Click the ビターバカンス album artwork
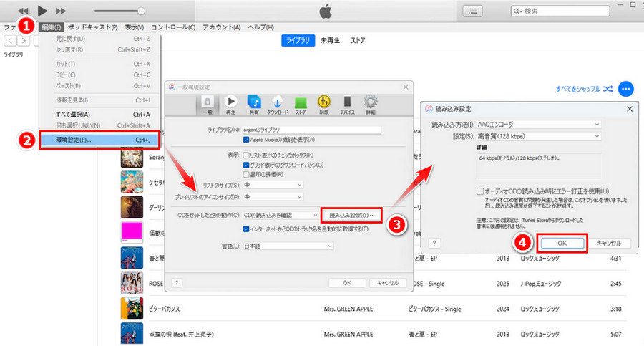The height and width of the screenshot is (346, 644). pos(132,309)
